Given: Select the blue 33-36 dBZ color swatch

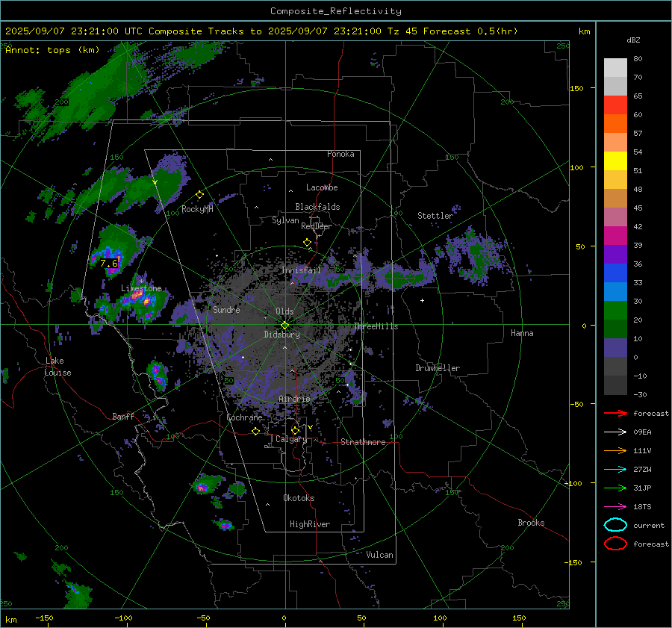Looking at the screenshot, I should point(615,273).
